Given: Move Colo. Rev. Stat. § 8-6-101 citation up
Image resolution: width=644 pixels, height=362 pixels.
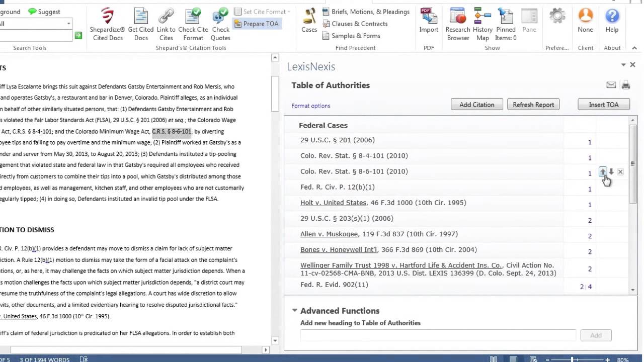Looking at the screenshot, I should (x=603, y=172).
